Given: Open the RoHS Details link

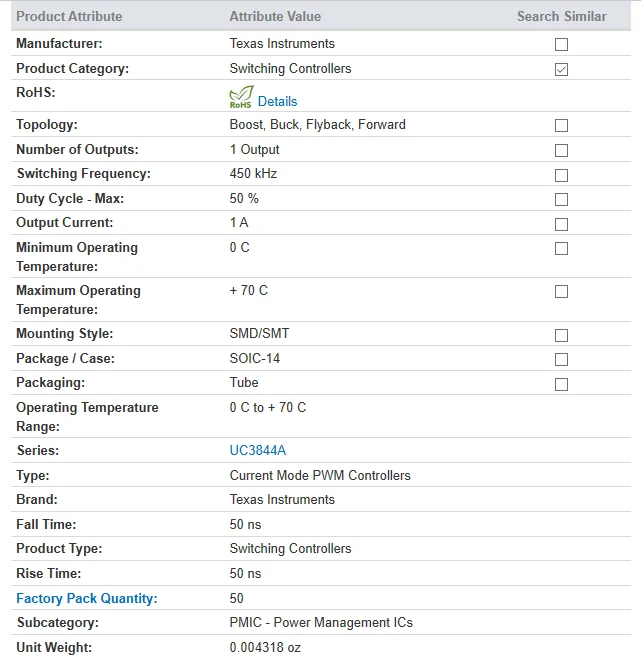Looking at the screenshot, I should (277, 101).
